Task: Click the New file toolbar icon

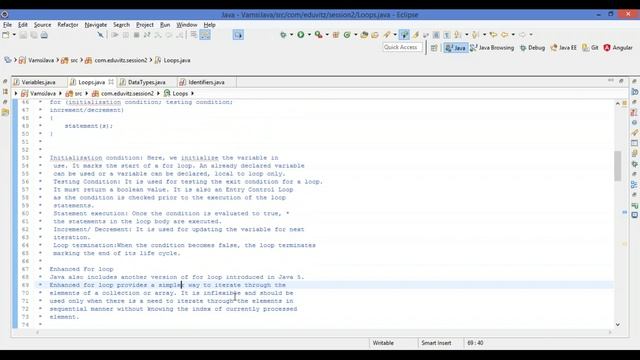Action: 6,35
